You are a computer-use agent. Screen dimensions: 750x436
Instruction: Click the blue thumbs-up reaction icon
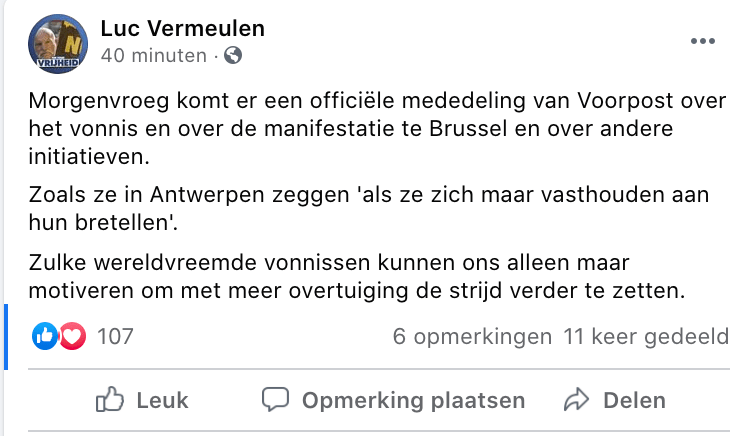(x=46, y=337)
